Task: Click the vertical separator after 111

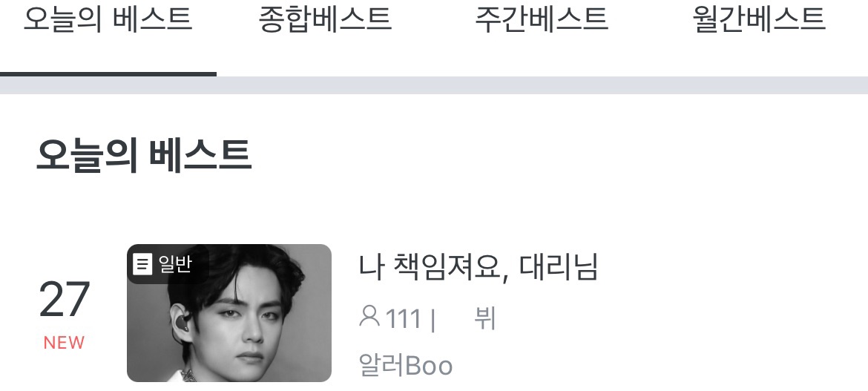Action: [x=433, y=319]
